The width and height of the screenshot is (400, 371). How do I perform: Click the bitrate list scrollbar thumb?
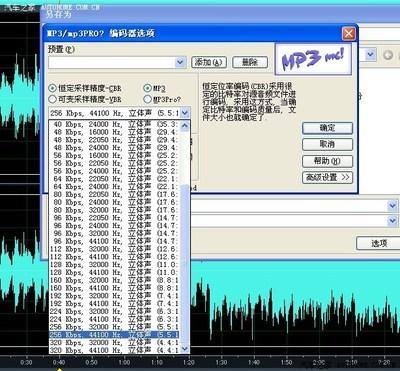pyautogui.click(x=184, y=264)
